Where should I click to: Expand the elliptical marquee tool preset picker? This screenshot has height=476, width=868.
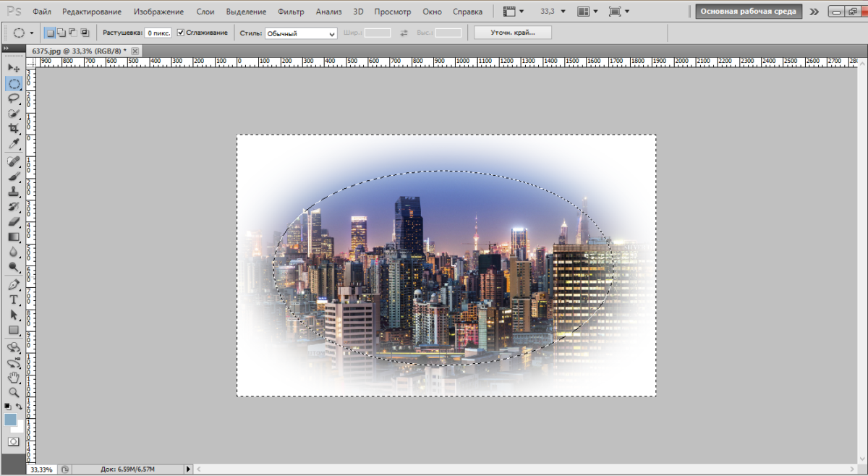tap(23, 33)
